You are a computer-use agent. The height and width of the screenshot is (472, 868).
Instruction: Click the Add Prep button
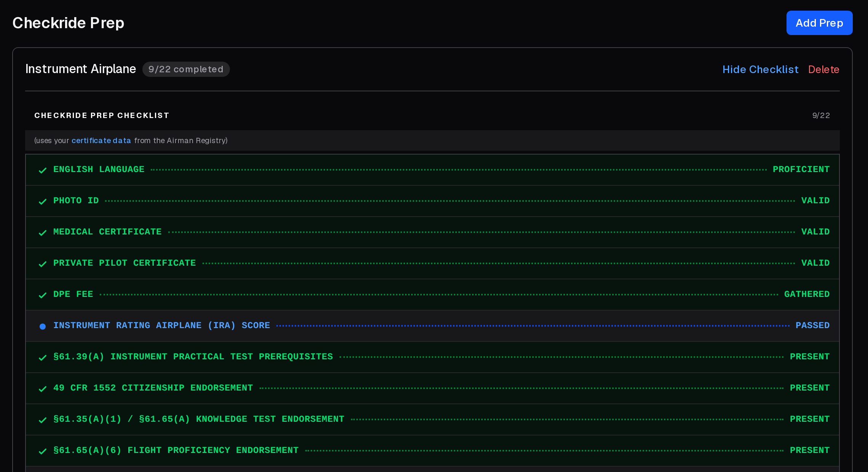819,23
